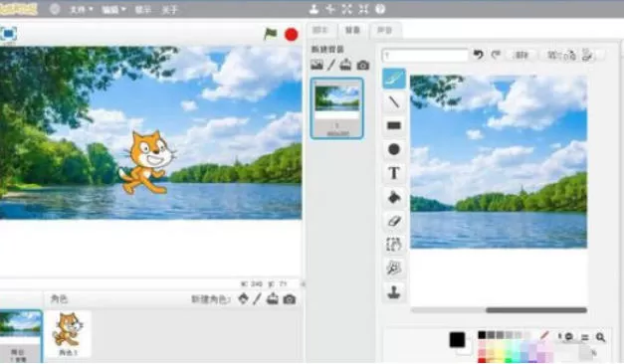The image size is (624, 364).
Task: Paint a new sprite
Action: tap(258, 298)
